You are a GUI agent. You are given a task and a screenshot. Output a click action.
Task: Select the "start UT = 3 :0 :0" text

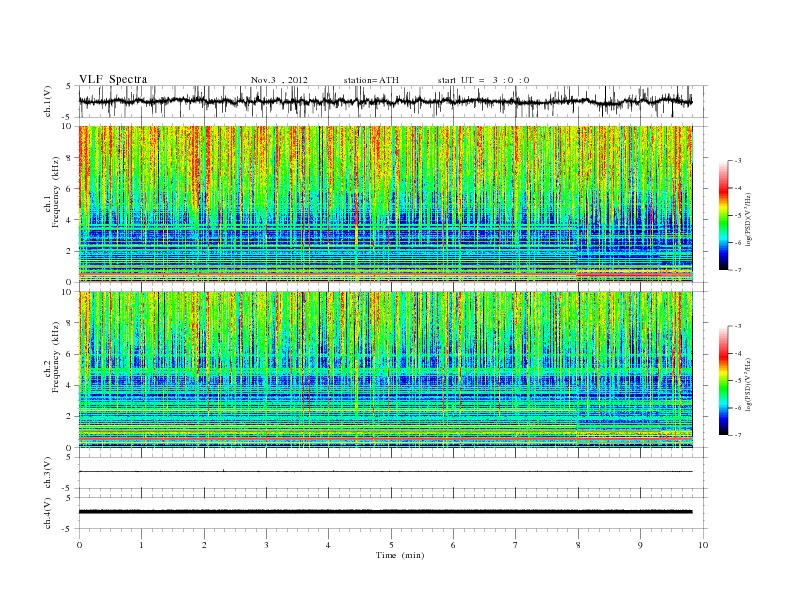point(483,80)
